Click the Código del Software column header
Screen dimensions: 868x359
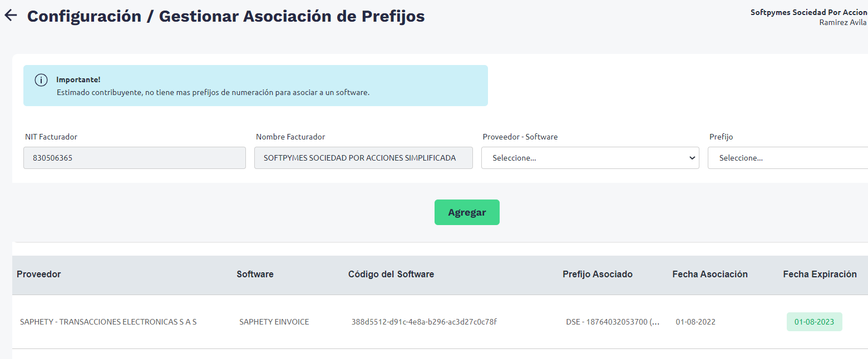click(391, 274)
